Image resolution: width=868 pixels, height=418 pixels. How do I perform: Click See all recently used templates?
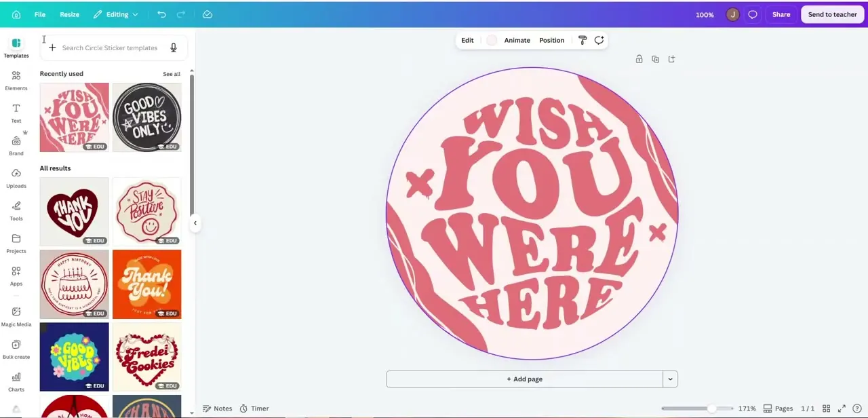172,74
